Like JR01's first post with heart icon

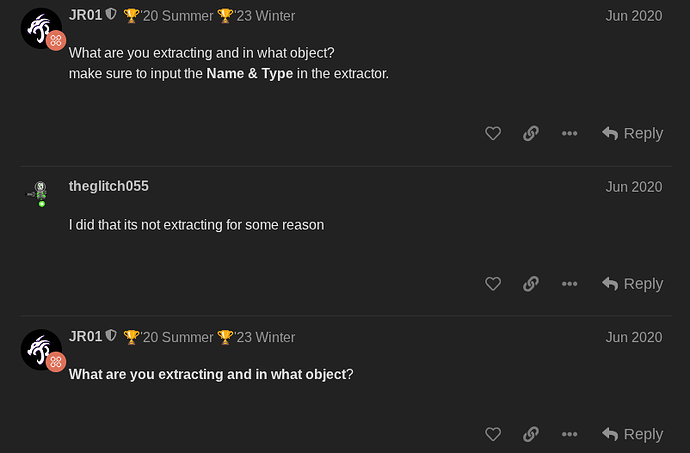pos(493,133)
